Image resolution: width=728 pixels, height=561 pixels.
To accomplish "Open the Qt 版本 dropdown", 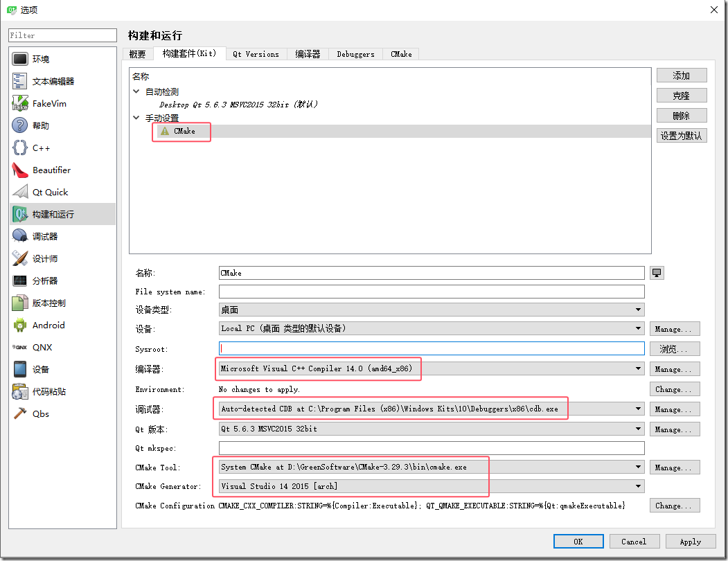I will click(x=432, y=429).
